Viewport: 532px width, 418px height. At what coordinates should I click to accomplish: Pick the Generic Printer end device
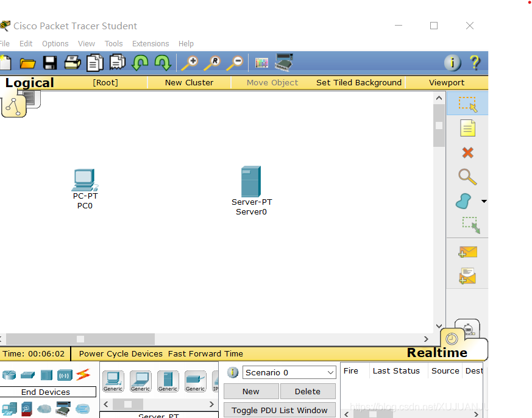pos(196,381)
